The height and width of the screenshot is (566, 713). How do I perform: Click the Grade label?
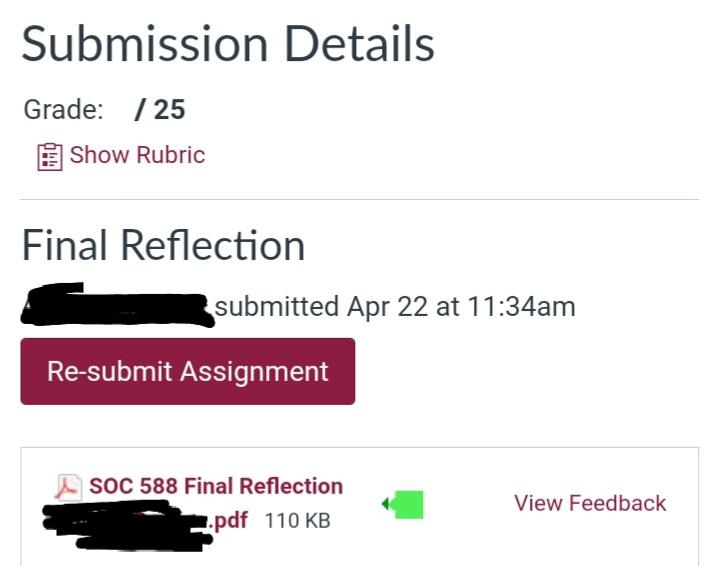[63, 109]
